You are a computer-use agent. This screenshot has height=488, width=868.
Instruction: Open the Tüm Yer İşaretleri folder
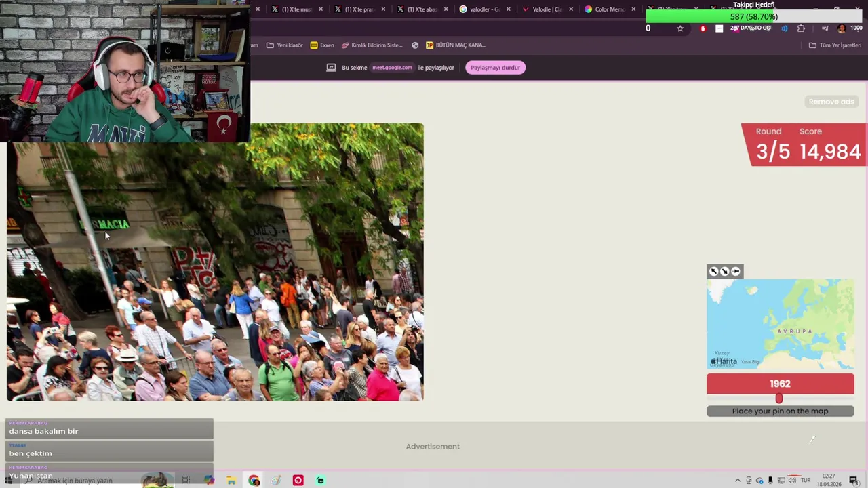tap(835, 45)
